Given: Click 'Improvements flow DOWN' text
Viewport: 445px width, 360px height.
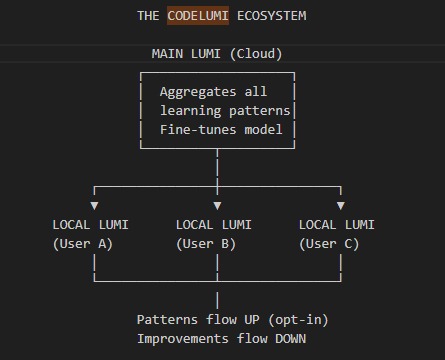Looking at the screenshot, I should click(221, 339).
